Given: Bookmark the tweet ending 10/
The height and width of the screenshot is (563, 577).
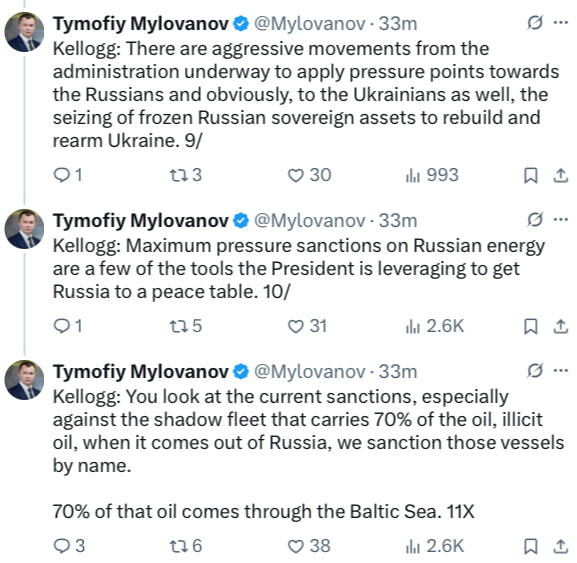Looking at the screenshot, I should click(x=531, y=326).
